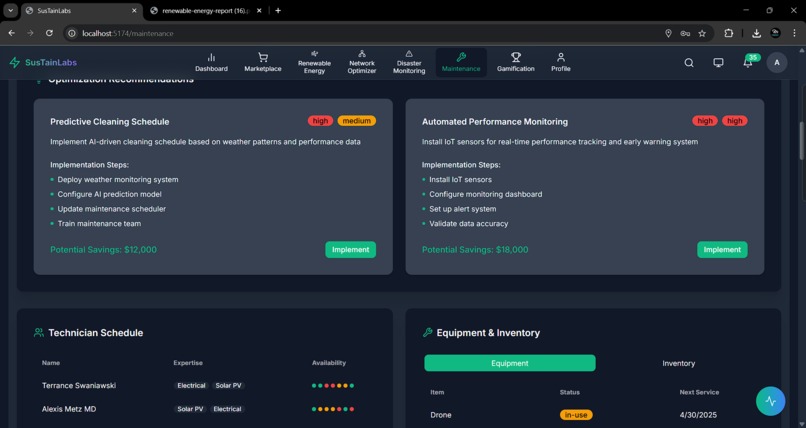Viewport: 806px width, 428px height.
Task: Click the Technician Schedule heading icon
Action: [x=39, y=332]
